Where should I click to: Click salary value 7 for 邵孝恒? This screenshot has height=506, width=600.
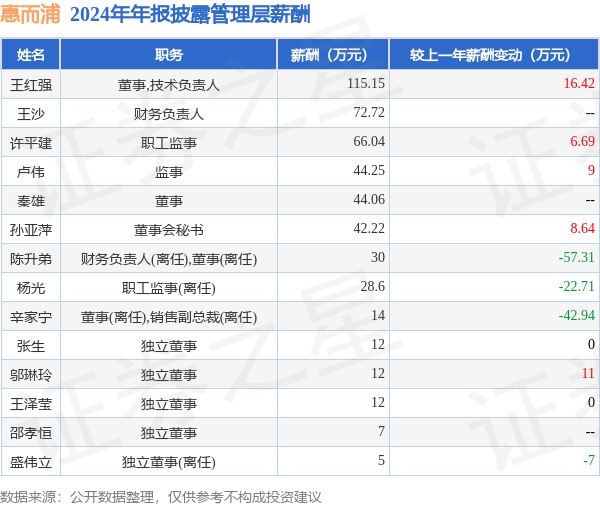(x=382, y=431)
